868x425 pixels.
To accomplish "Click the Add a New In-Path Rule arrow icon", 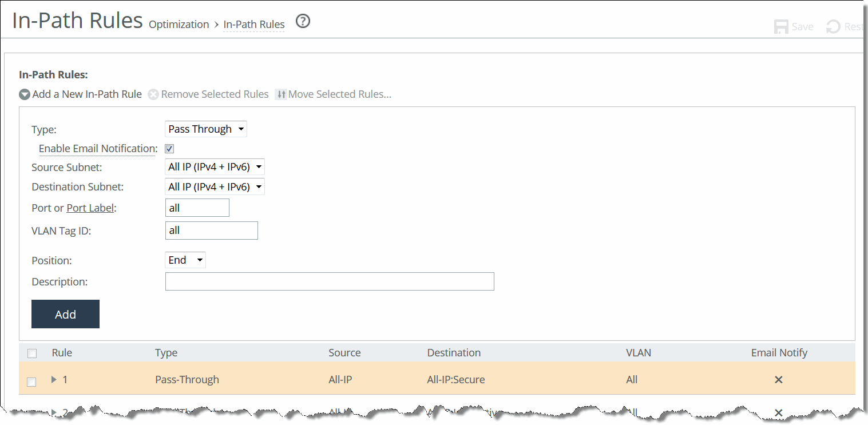I will click(x=24, y=94).
